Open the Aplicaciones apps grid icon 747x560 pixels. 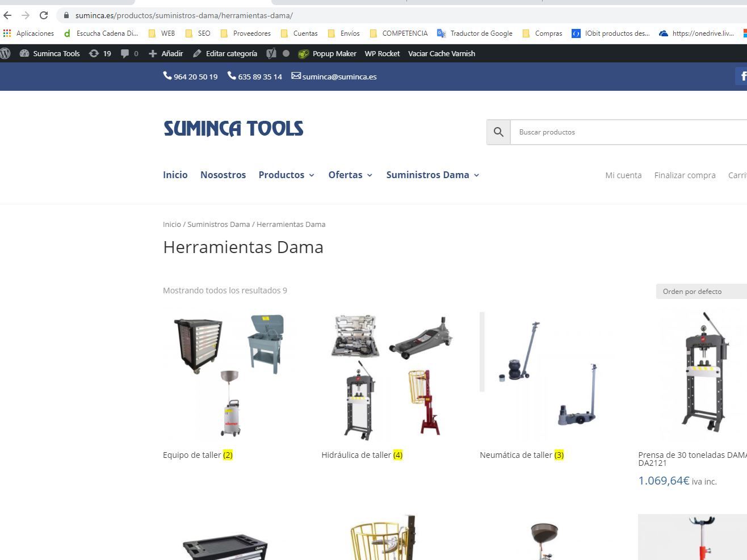click(x=7, y=33)
